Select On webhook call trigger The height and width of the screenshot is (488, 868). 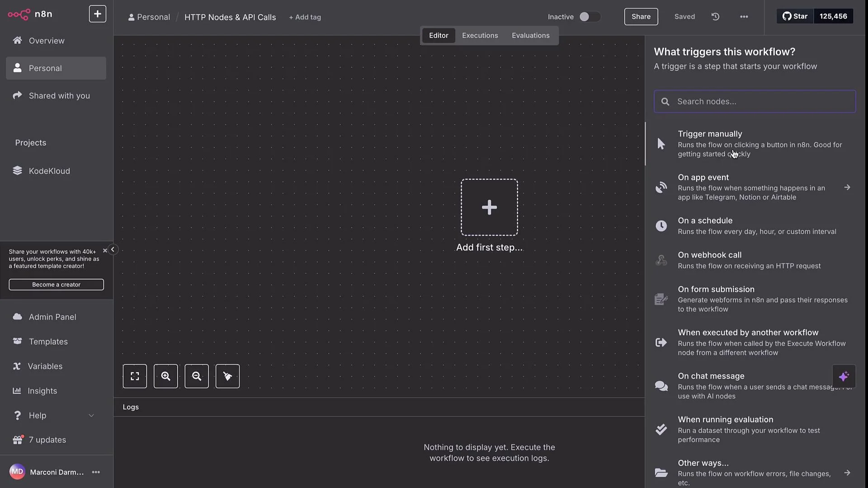(x=755, y=260)
